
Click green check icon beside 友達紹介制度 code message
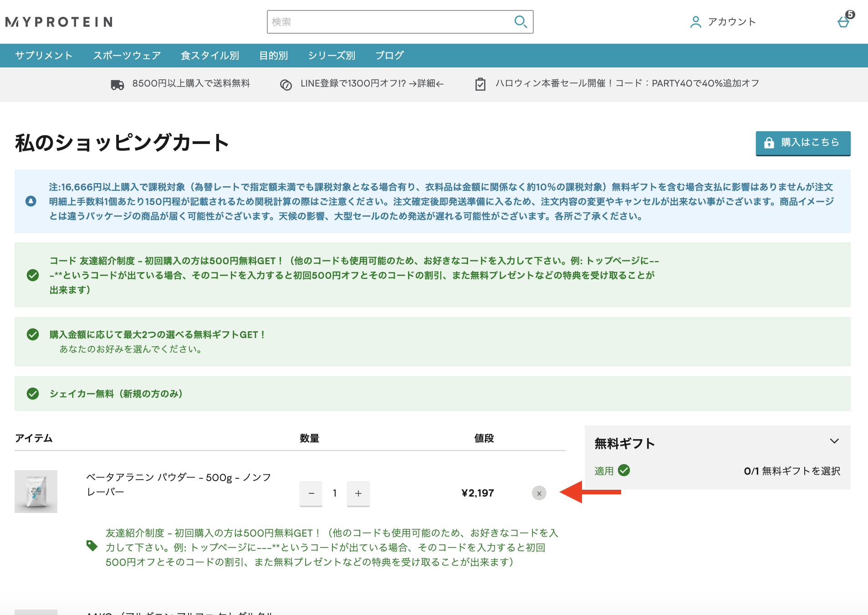33,275
